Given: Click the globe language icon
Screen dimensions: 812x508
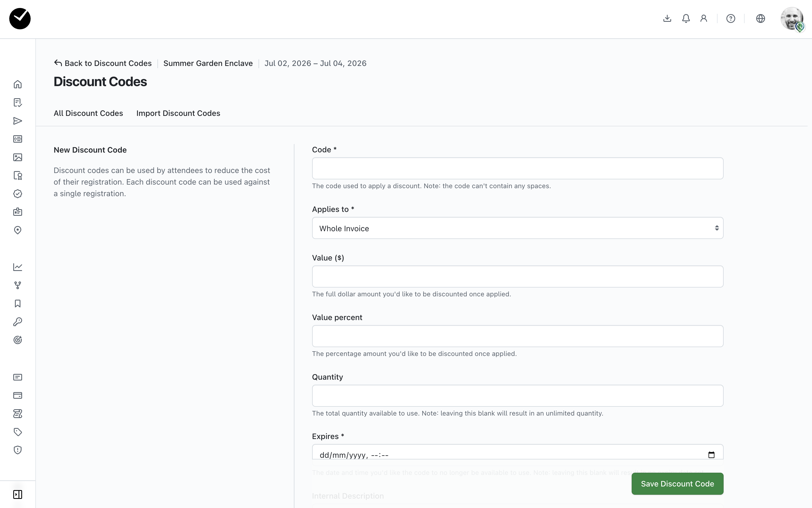Looking at the screenshot, I should click(x=761, y=18).
